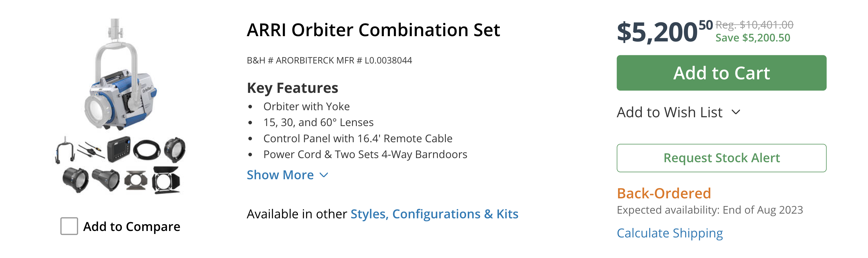Image resolution: width=868 pixels, height=258 pixels.
Task: Tick the Add to Compare checkbox
Action: click(69, 226)
